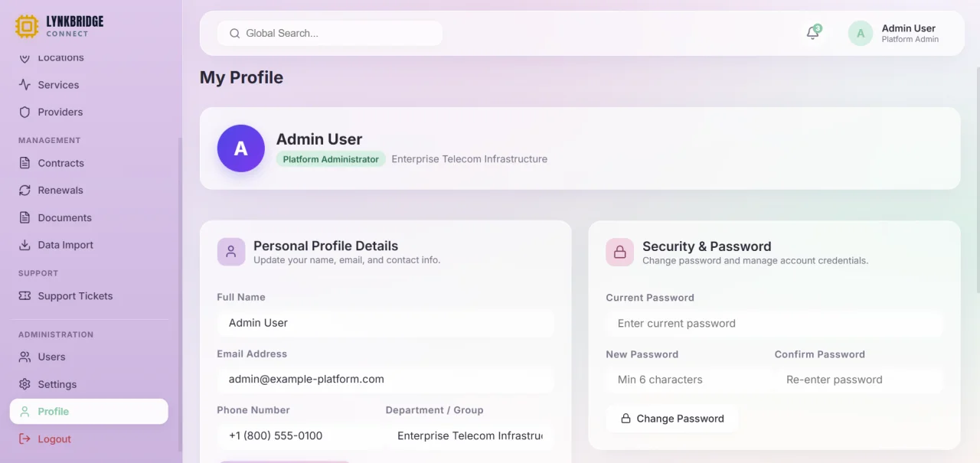Click the Services pulse icon

pos(24,85)
